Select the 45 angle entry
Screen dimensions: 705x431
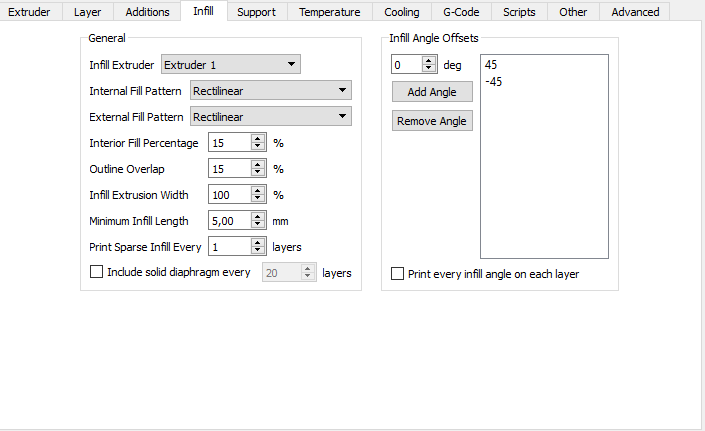491,66
